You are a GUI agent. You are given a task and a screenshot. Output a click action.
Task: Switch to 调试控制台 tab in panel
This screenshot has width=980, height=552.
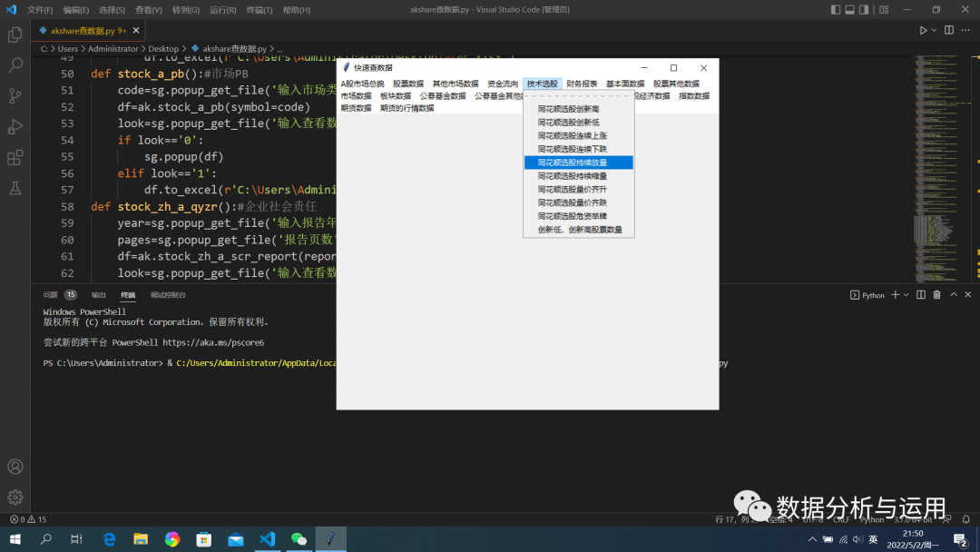click(x=168, y=295)
